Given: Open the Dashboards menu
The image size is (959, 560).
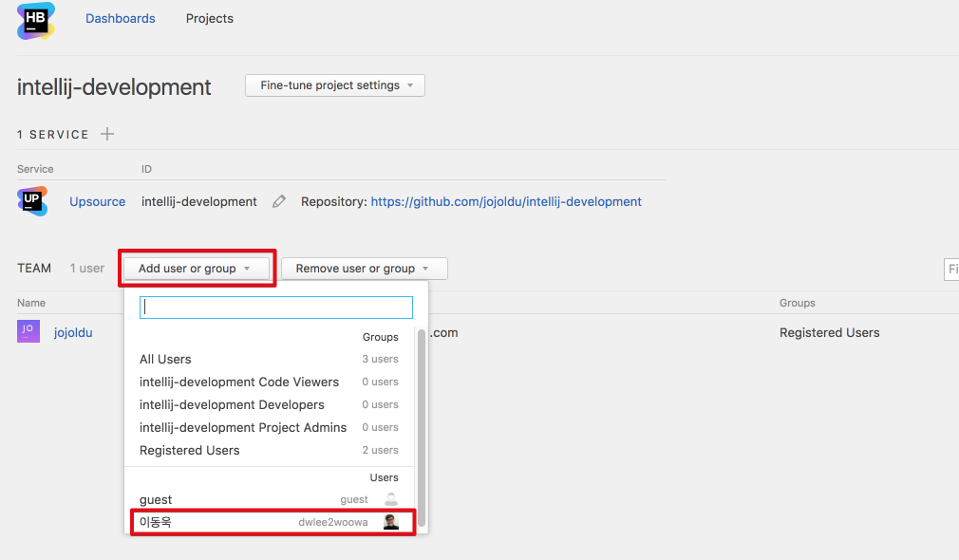Looking at the screenshot, I should pos(121,18).
